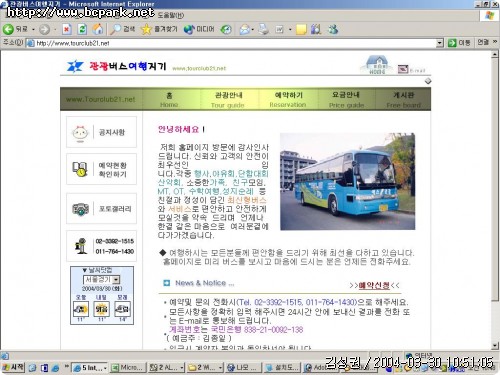500x375 pixels.
Task: Stop page loading with the red X icon
Action: [x=67, y=29]
